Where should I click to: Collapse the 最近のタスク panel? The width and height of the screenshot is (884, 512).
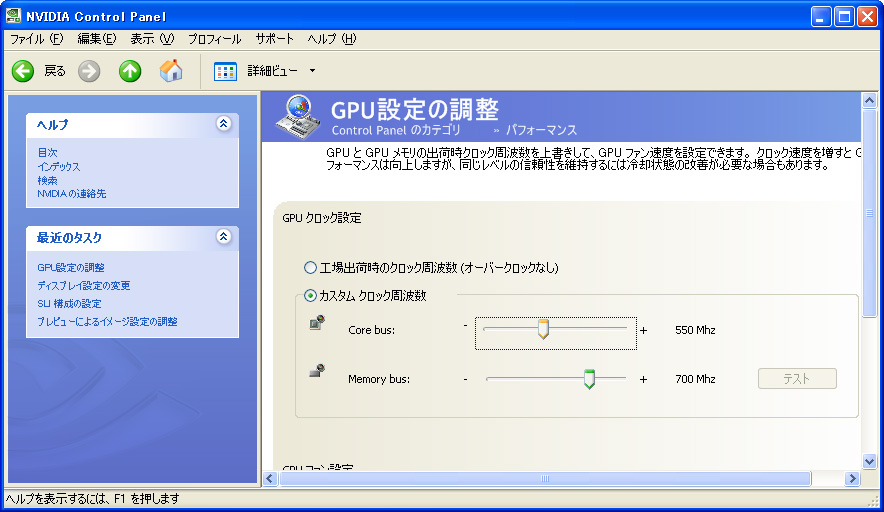(x=223, y=236)
